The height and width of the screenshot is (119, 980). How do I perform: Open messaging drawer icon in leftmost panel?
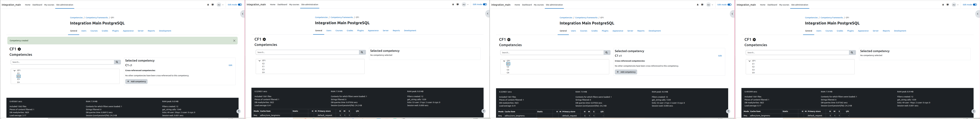(213, 5)
